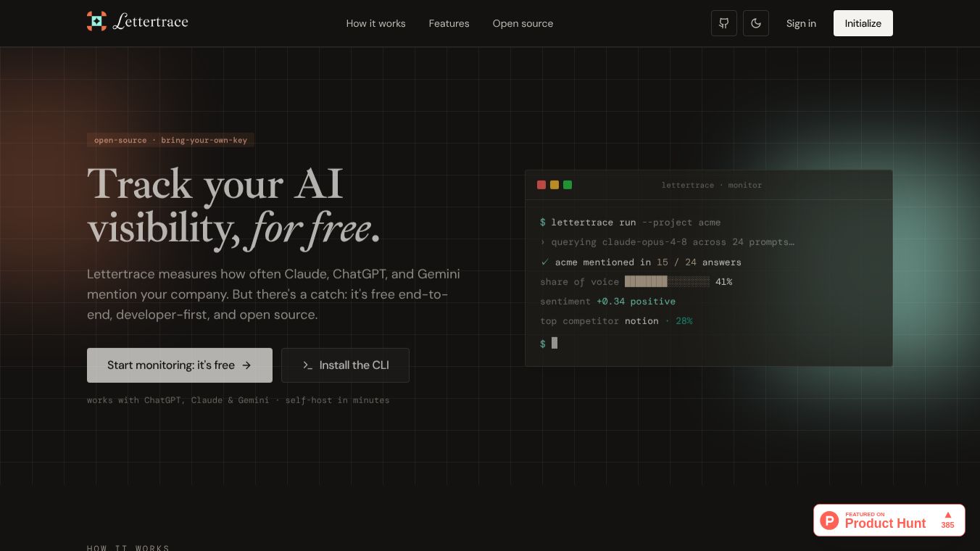This screenshot has width=980, height=551.
Task: Click the "Lettertrace measures how often" paragraph
Action: [273, 294]
